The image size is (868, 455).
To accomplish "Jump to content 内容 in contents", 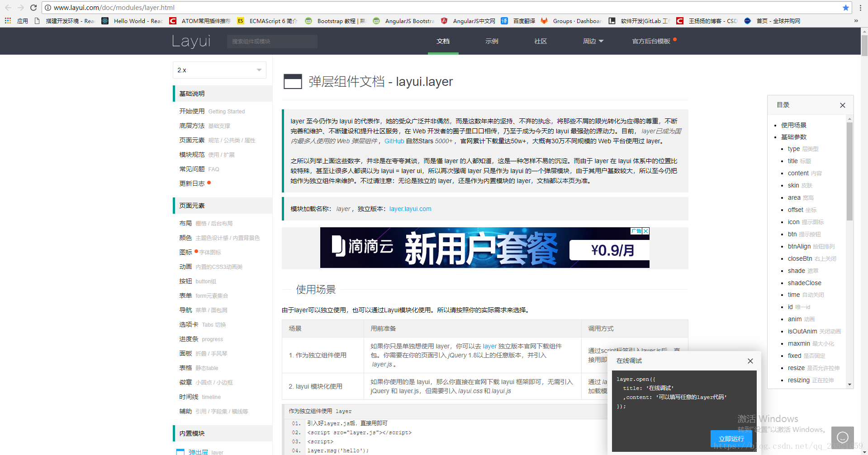I will tap(805, 173).
